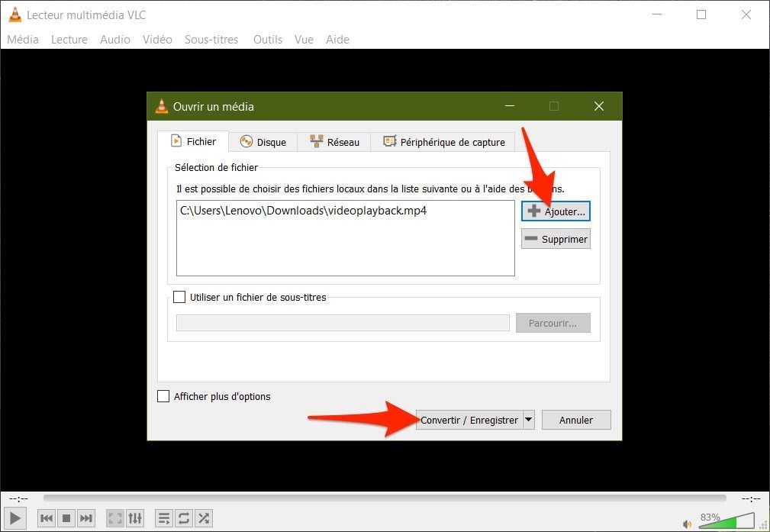Toggle fullscreen video mode icon
The height and width of the screenshot is (532, 770).
pos(115,518)
